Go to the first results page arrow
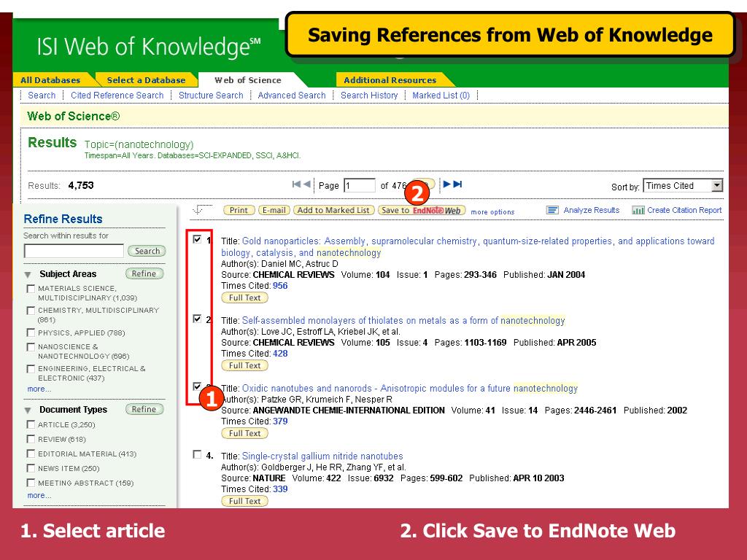 click(x=296, y=184)
